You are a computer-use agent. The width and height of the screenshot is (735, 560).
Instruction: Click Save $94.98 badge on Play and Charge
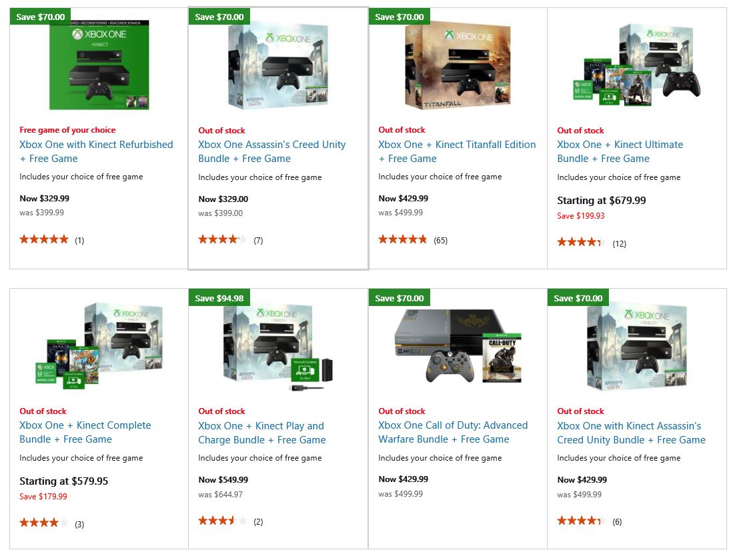(219, 298)
